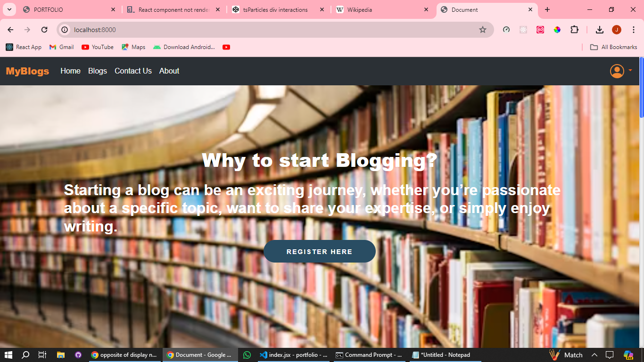The width and height of the screenshot is (644, 362).
Task: Reload the localhost page
Action: pyautogui.click(x=44, y=30)
